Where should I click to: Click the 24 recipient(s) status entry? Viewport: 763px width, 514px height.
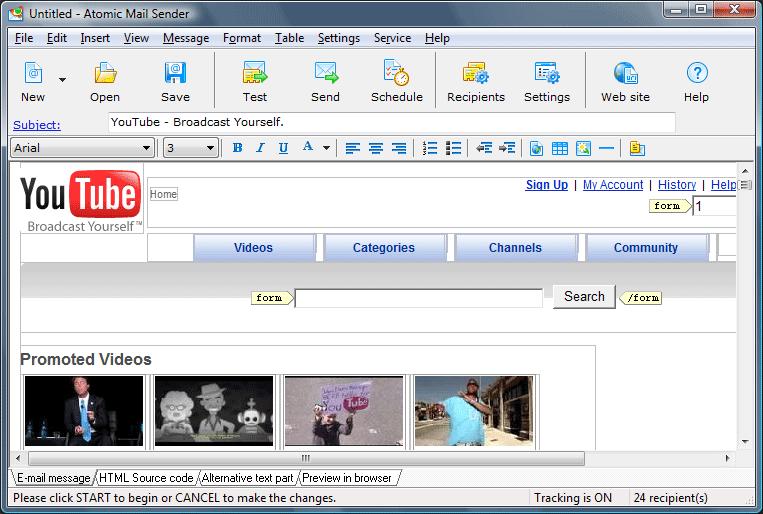[x=671, y=498]
